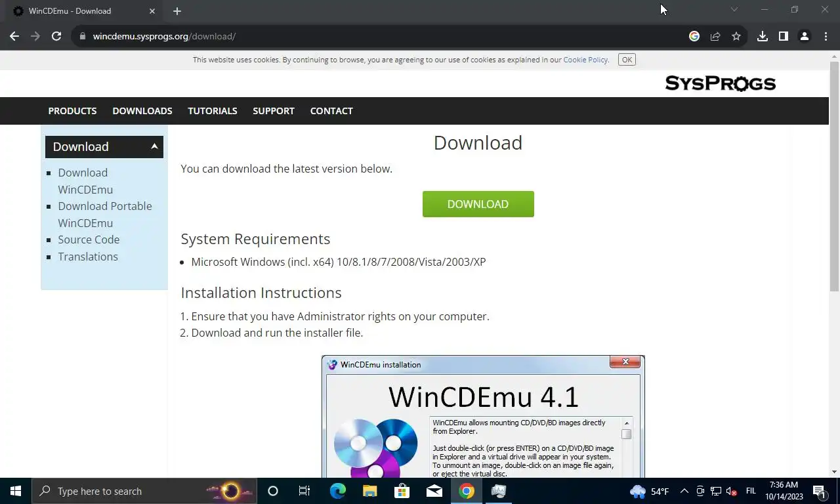The image size is (840, 504).
Task: Launch Microsoft Edge from taskbar
Action: (x=337, y=491)
